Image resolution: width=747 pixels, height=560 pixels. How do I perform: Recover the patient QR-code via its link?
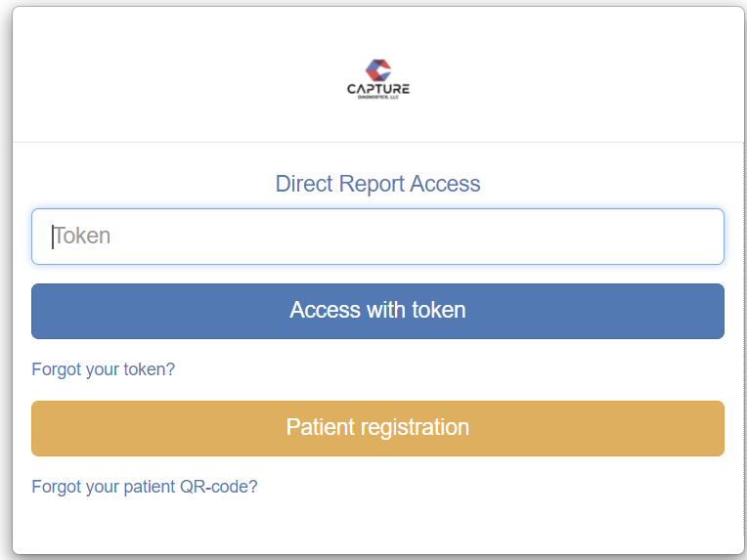(145, 487)
